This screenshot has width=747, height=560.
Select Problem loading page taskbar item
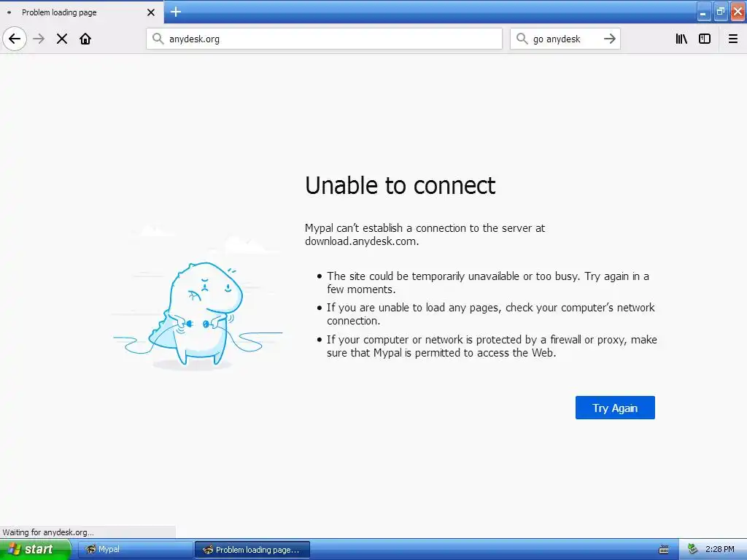252,550
